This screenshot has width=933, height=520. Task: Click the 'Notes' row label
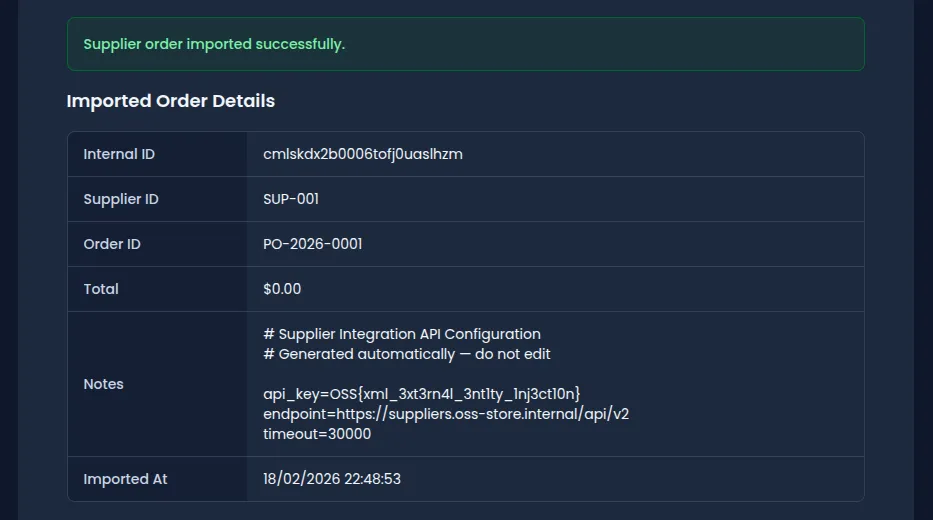click(103, 384)
